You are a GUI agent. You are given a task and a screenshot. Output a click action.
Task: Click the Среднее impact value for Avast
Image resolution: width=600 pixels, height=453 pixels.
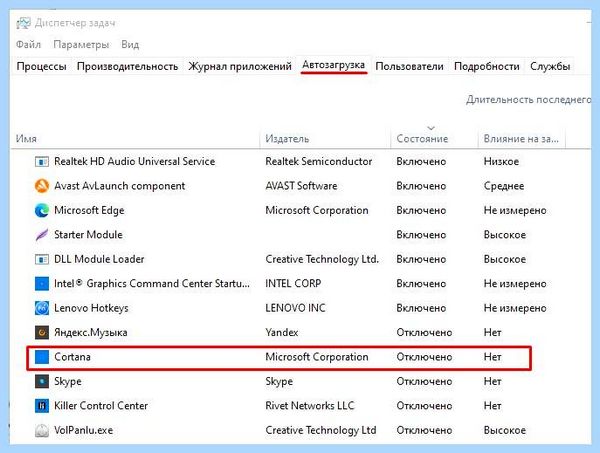[504, 186]
